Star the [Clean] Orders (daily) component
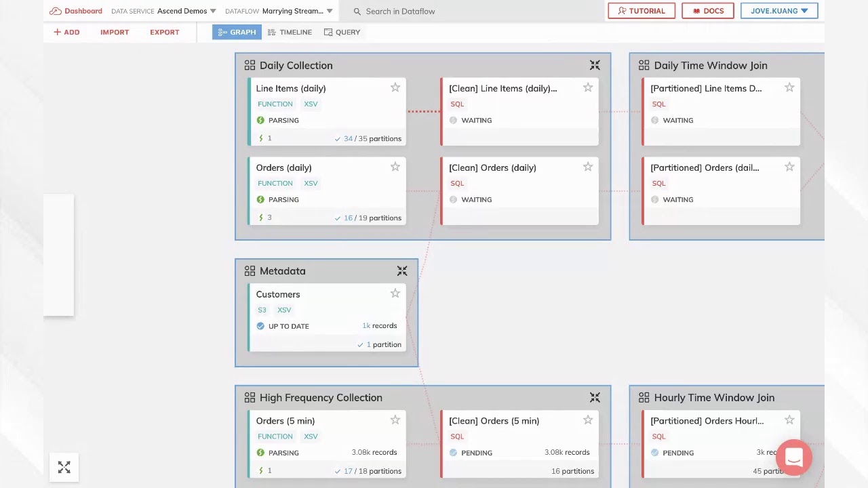Screen dimensions: 868x488 tap(588, 167)
